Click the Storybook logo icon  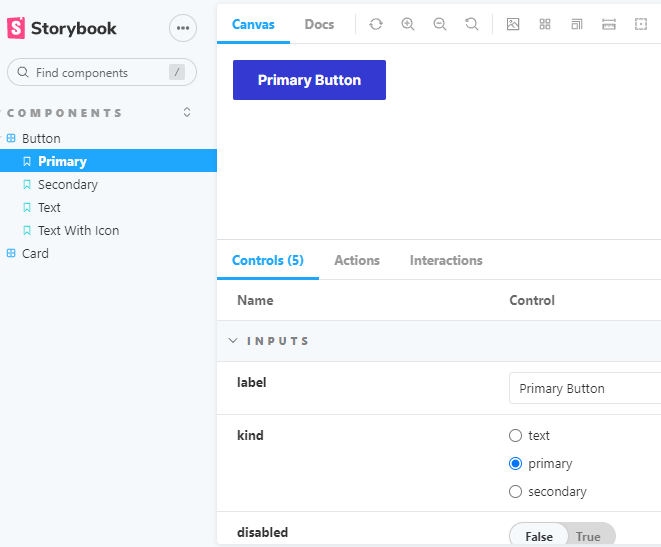16,28
